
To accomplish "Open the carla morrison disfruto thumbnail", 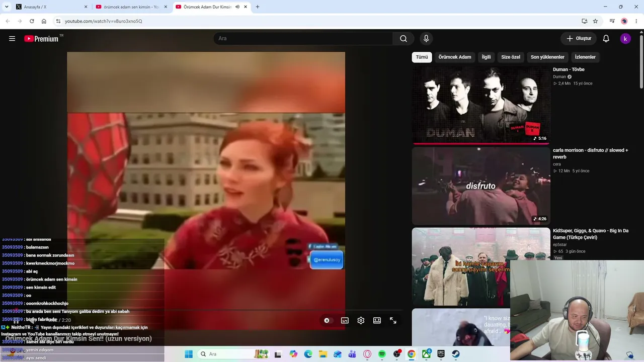I will pos(481,186).
